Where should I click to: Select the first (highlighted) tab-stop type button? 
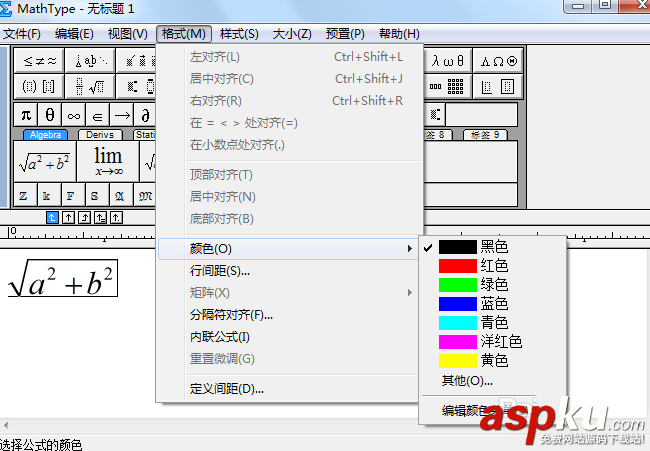[52, 218]
